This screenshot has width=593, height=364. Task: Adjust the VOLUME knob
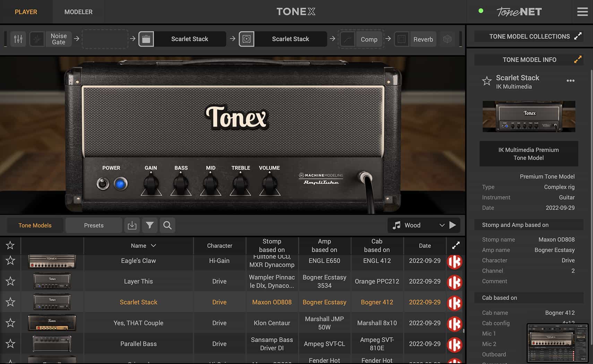[269, 184]
